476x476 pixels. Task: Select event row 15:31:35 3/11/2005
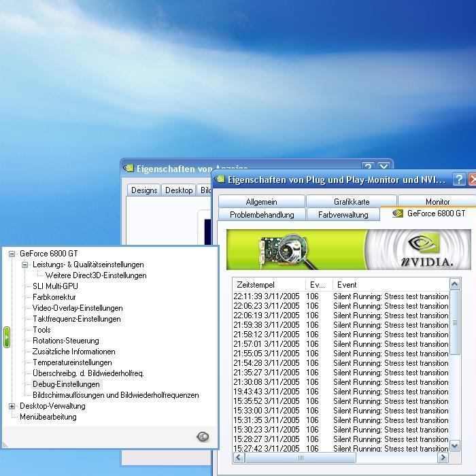pyautogui.click(x=341, y=420)
